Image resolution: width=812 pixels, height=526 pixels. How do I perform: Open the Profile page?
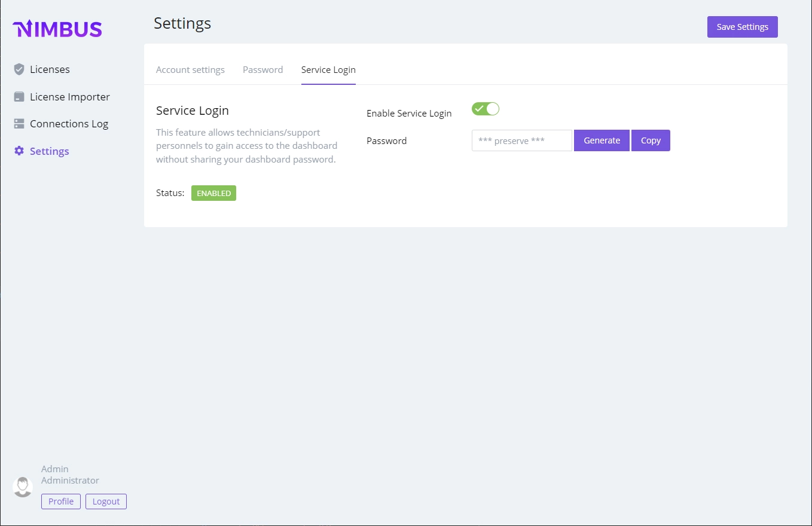point(61,501)
